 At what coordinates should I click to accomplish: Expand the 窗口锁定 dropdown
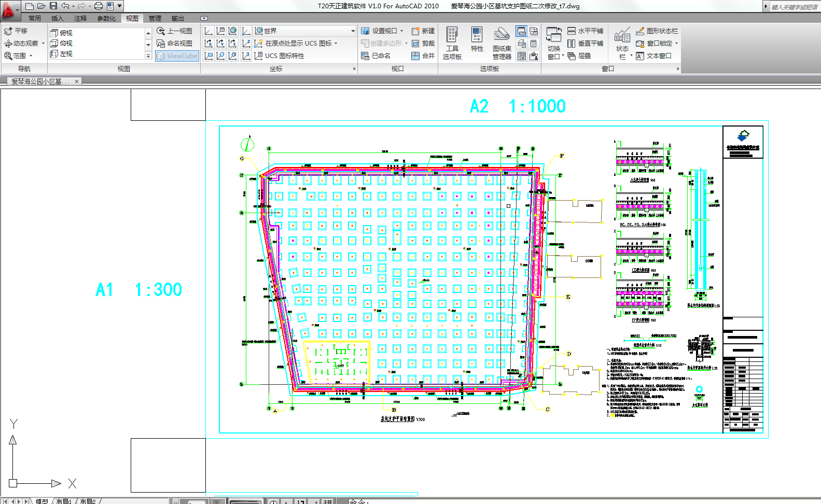[x=676, y=44]
